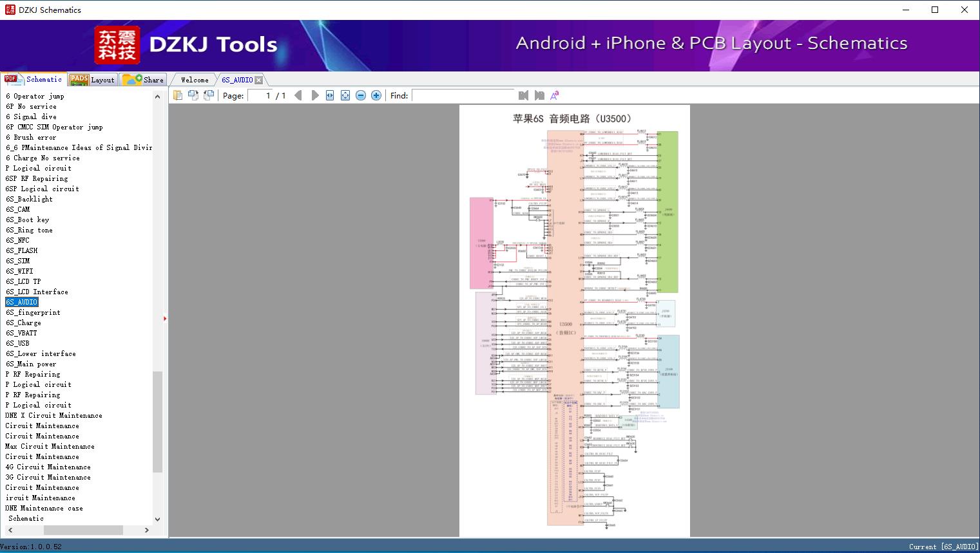Select the 6S_Charge schematic
This screenshot has height=553, width=980.
point(23,323)
